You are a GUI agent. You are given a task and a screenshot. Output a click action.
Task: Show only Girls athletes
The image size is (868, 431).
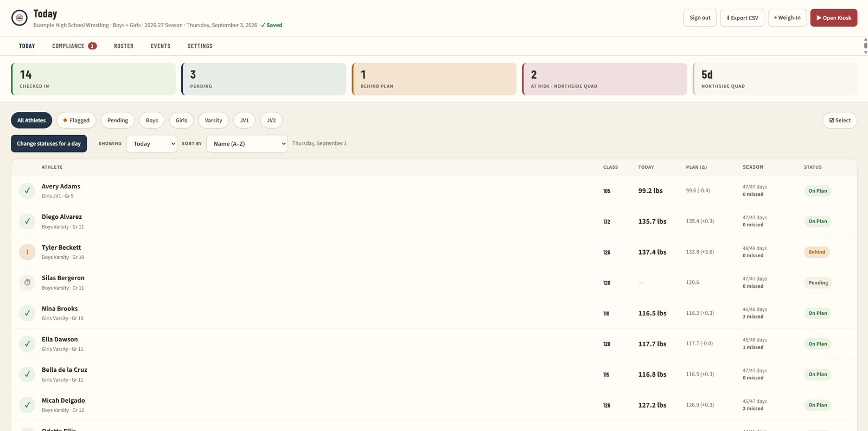click(x=181, y=121)
